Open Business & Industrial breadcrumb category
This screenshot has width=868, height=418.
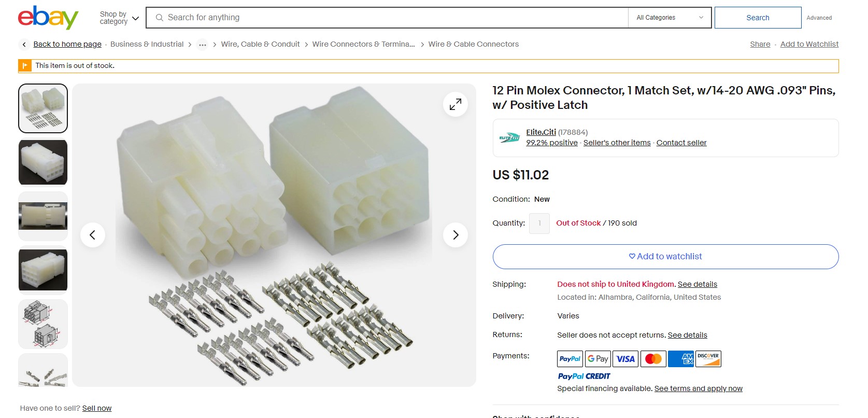click(147, 45)
